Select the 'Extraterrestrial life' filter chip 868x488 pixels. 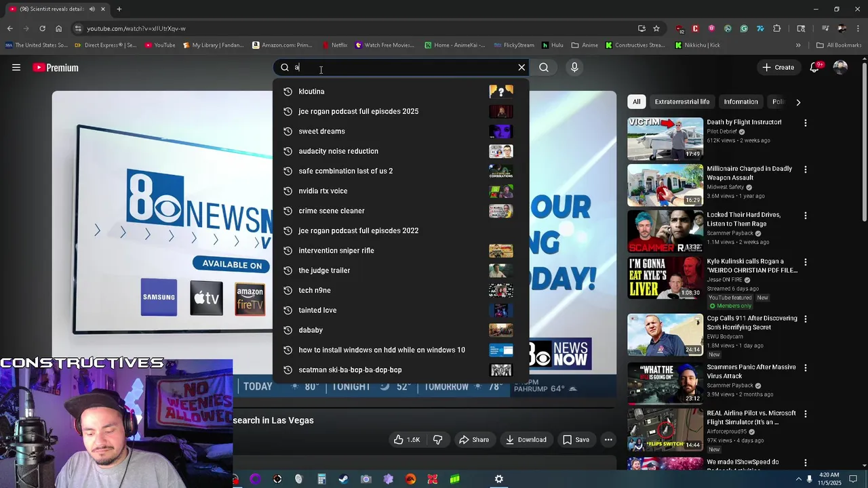pyautogui.click(x=682, y=102)
